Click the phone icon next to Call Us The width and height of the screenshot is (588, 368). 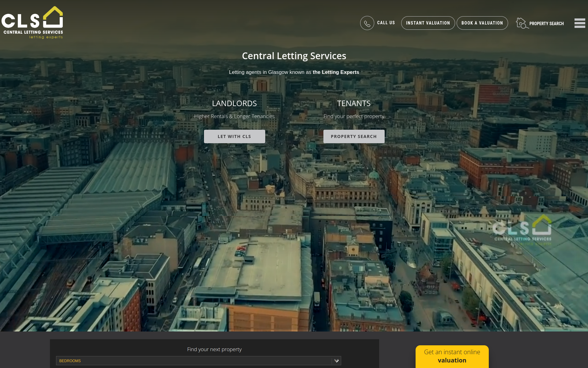tap(367, 23)
